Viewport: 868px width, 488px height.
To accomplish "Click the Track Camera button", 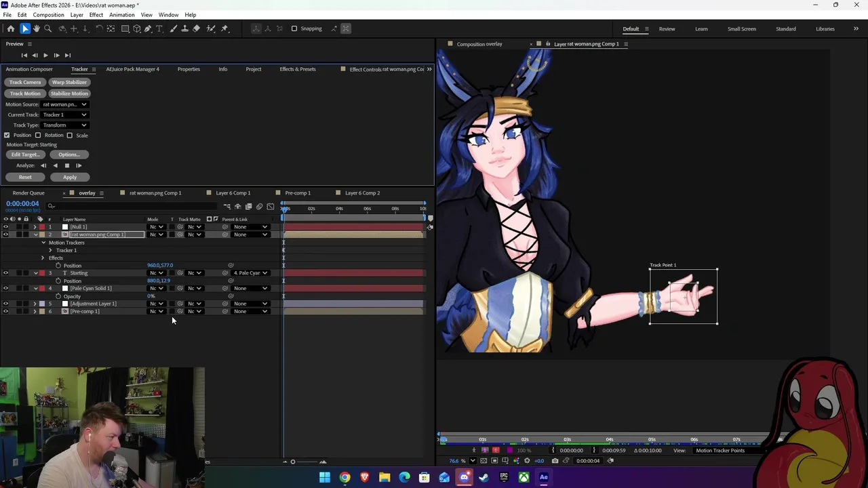I will [25, 82].
